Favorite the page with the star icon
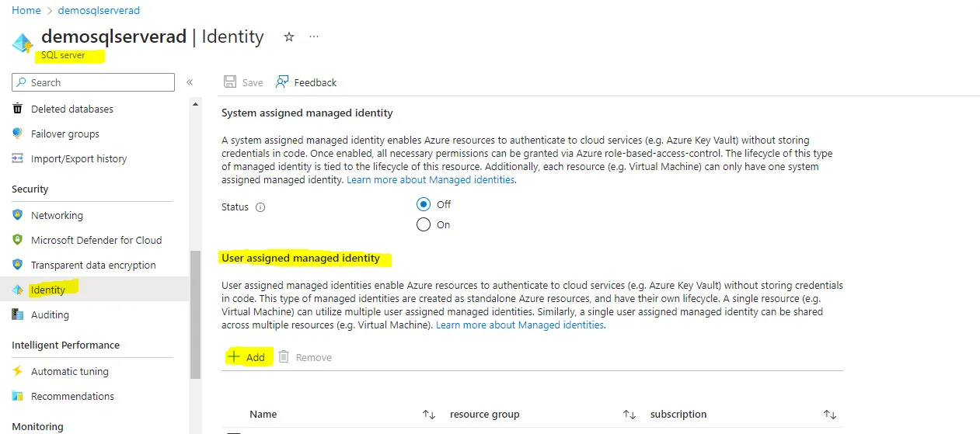The image size is (980, 434). pos(289,36)
